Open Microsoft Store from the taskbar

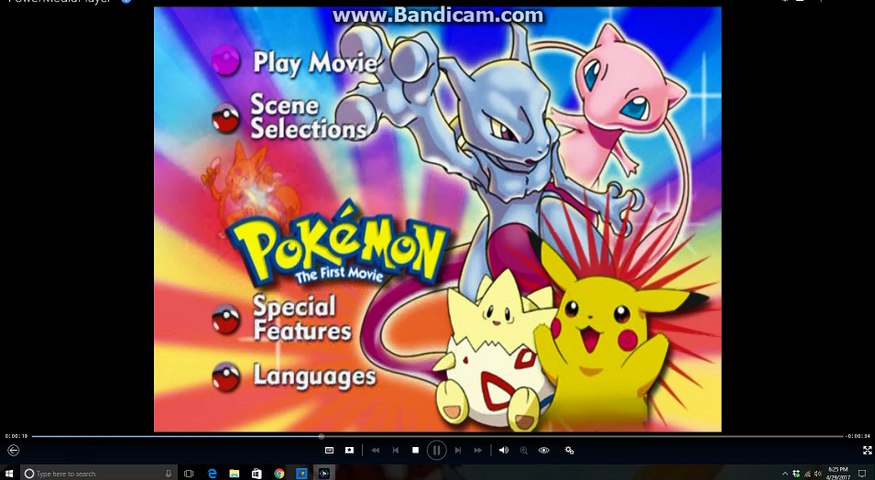(257, 473)
